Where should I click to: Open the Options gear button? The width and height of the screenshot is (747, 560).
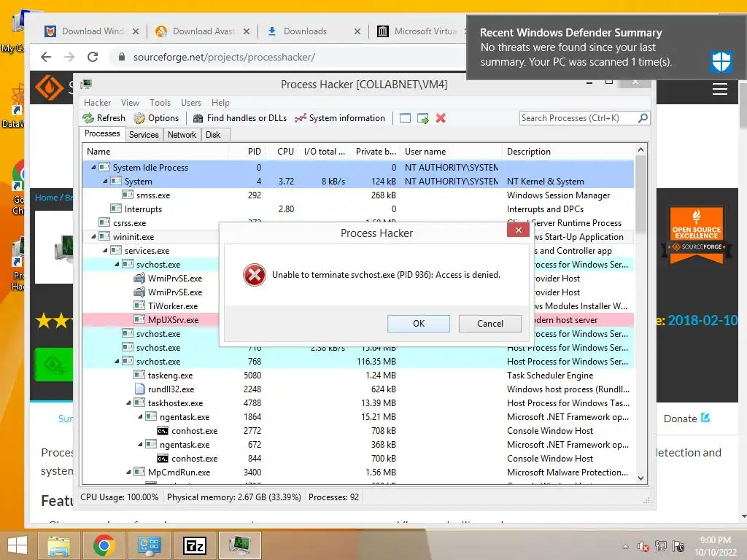(x=156, y=118)
